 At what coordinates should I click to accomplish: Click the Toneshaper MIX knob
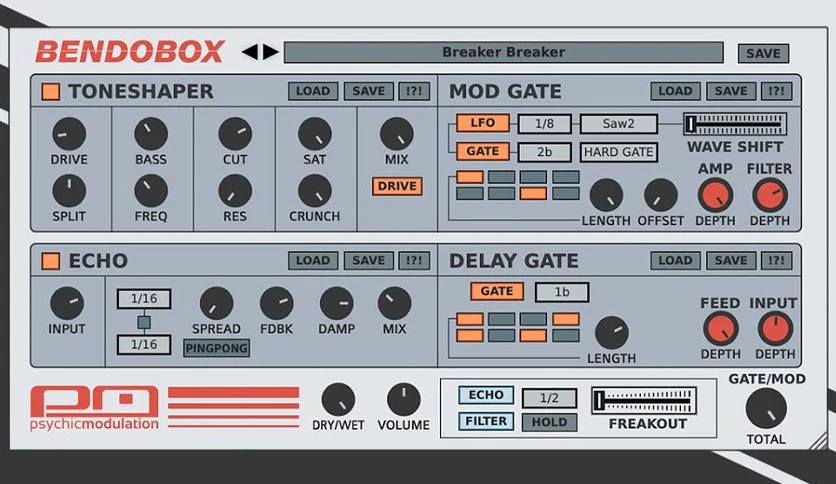[397, 134]
